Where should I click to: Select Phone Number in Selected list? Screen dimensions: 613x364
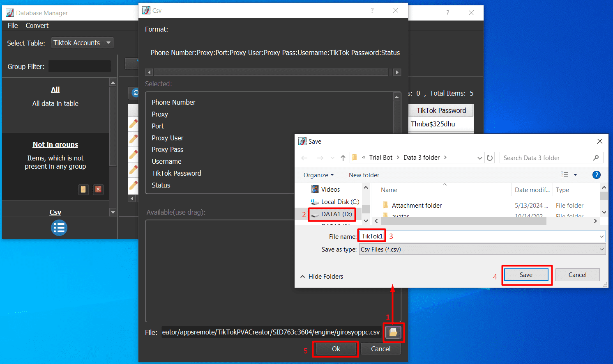173,102
